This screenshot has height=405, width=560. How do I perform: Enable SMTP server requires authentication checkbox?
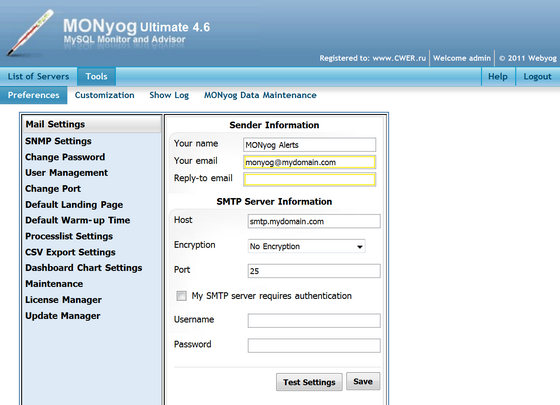[x=181, y=296]
